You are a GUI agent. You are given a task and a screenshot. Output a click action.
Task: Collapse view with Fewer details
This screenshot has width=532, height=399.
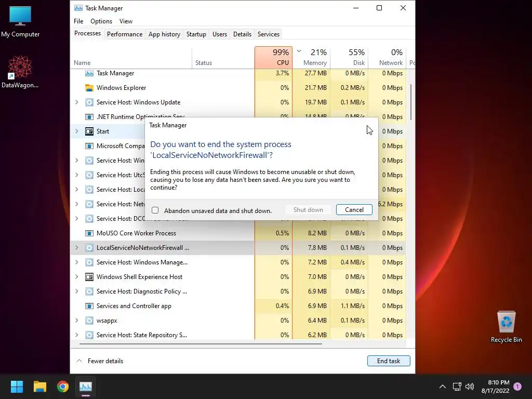coord(100,361)
